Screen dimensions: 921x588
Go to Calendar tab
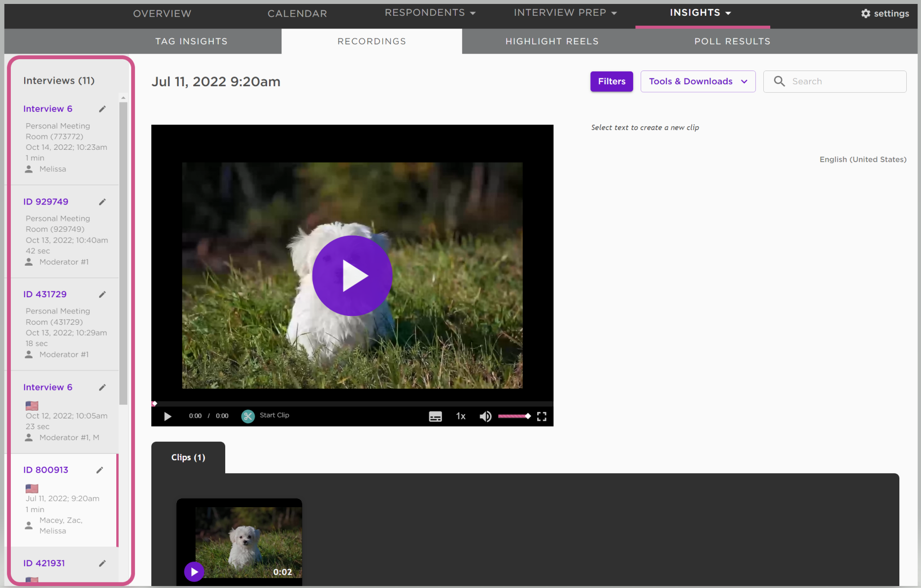[x=297, y=13]
